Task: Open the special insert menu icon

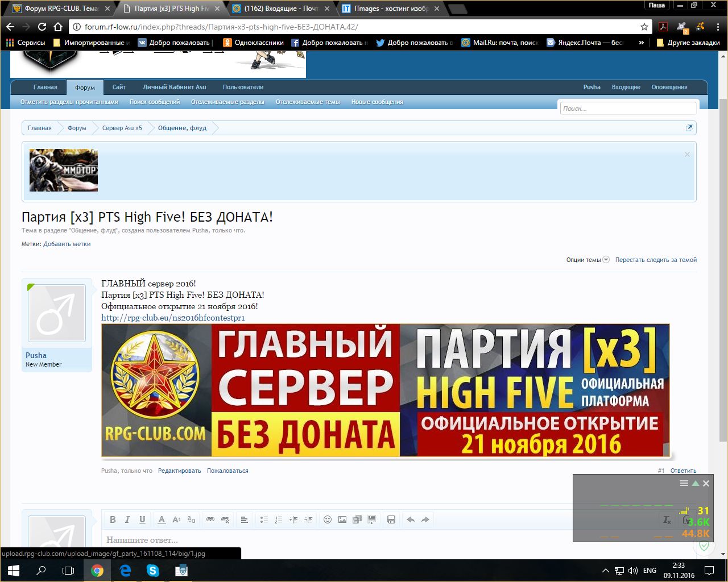Action: coord(372,519)
